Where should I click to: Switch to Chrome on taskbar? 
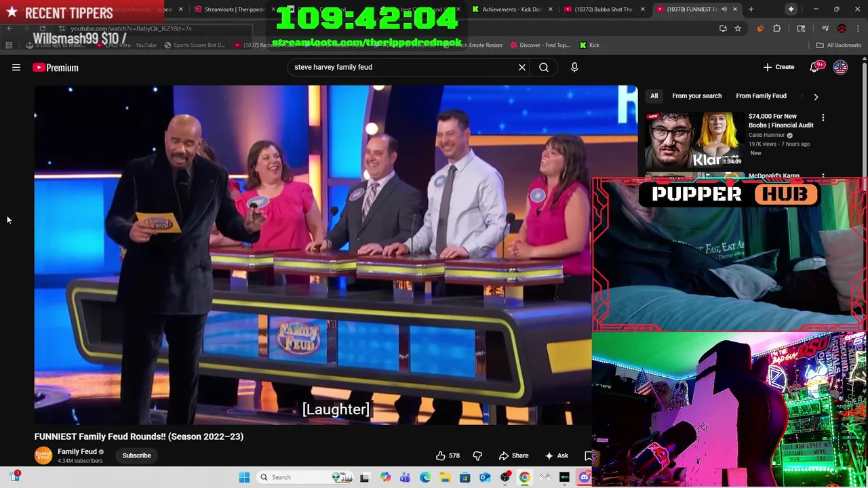click(524, 477)
